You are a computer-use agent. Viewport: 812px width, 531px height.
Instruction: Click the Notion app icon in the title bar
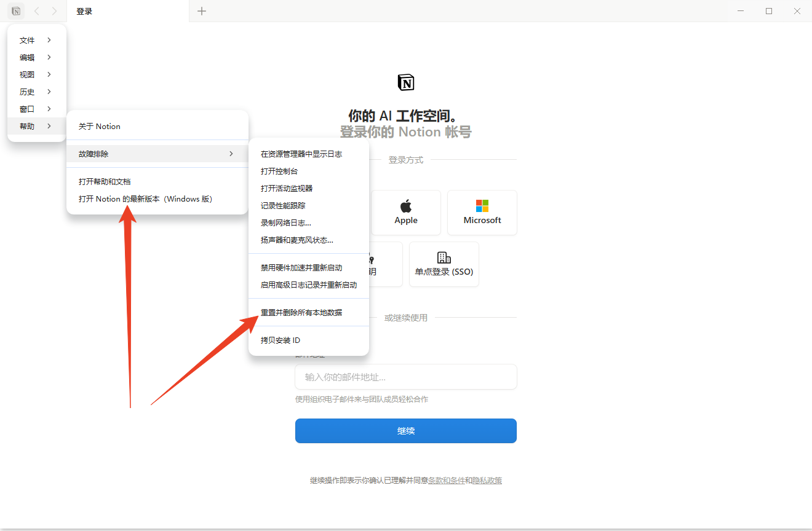point(15,10)
